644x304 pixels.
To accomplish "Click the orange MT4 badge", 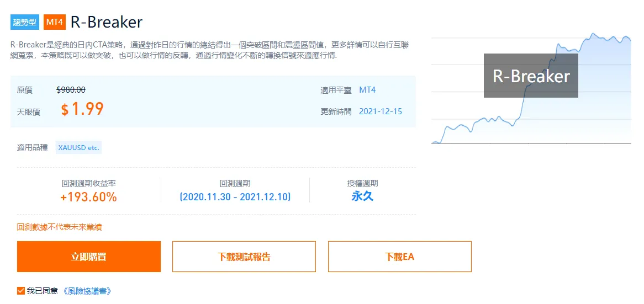I will click(x=54, y=22).
